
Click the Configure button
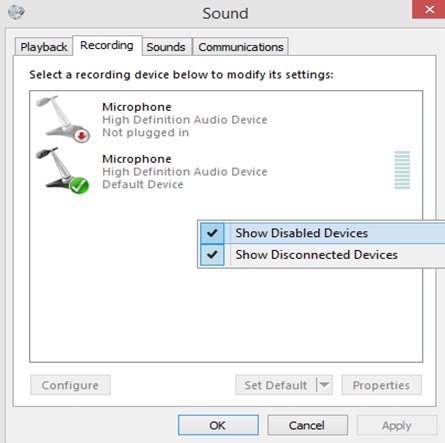70,385
